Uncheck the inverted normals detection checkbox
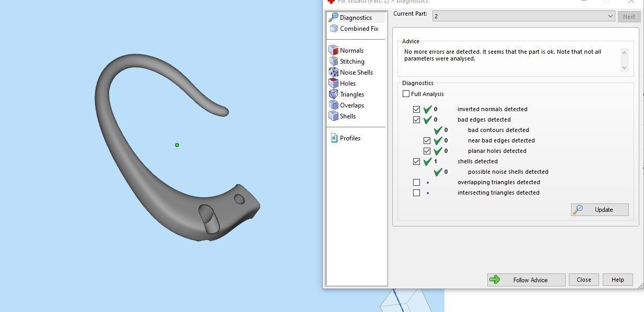Viewport: 644px width, 312px height. [x=416, y=109]
